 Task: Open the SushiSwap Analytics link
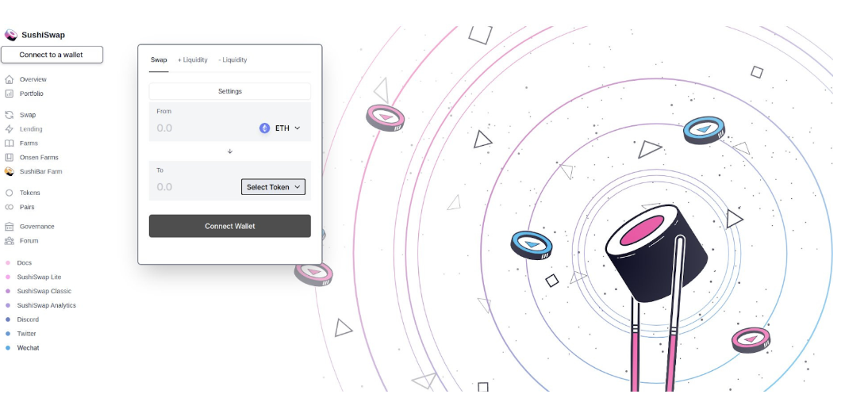pos(46,305)
